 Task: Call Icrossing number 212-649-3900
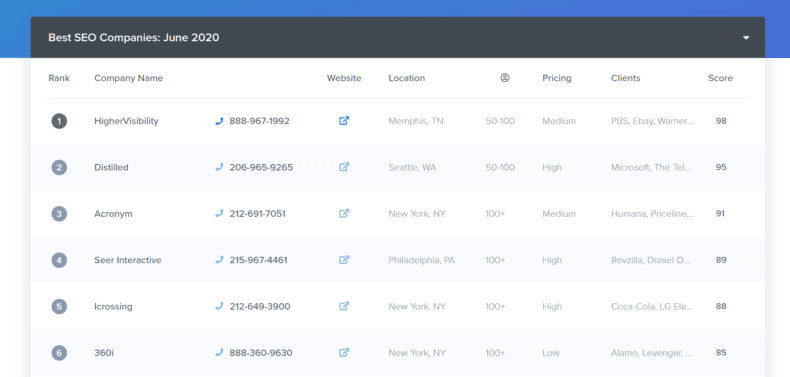(x=260, y=306)
